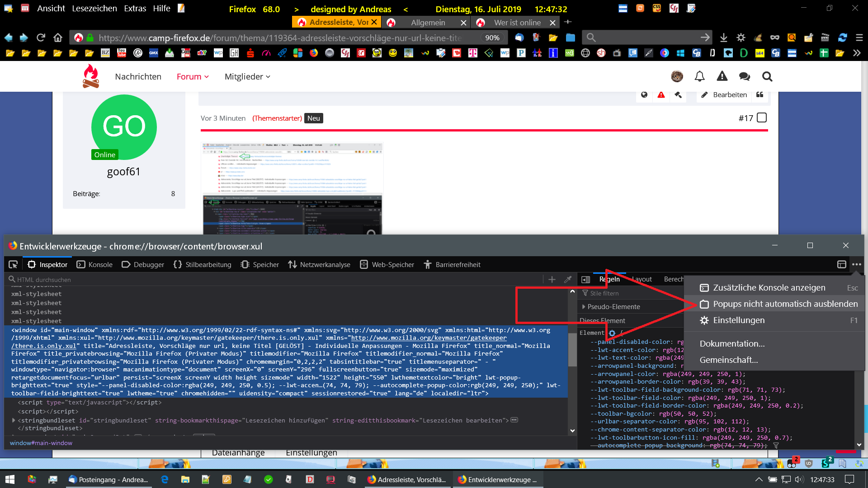Open Einstellungen from the devtools menu
Image resolution: width=868 pixels, height=488 pixels.
739,320
